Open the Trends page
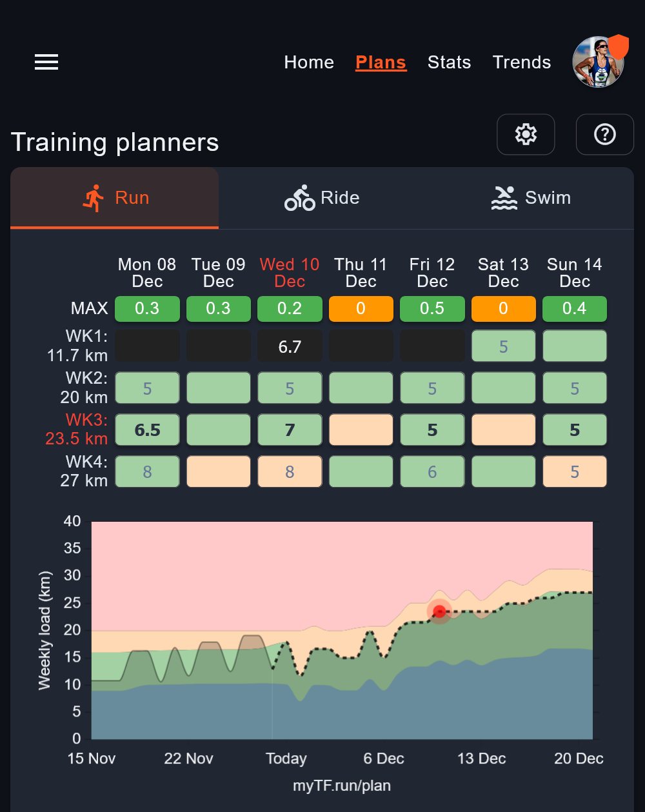The height and width of the screenshot is (812, 645). (522, 63)
